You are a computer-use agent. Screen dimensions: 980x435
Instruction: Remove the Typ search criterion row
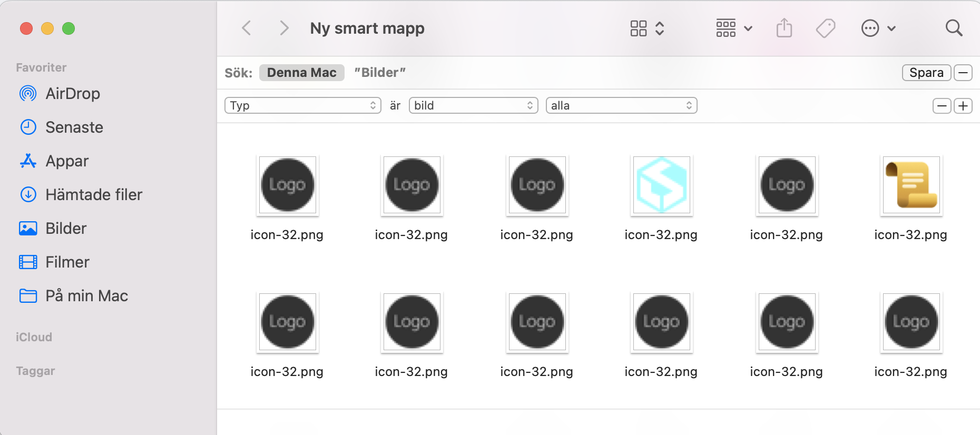[x=942, y=106]
